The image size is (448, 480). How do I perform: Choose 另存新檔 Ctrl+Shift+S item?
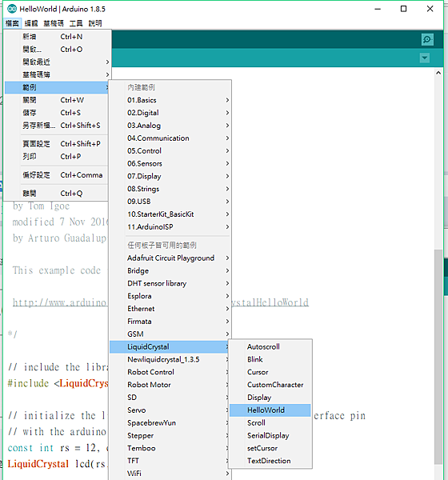pos(57,126)
